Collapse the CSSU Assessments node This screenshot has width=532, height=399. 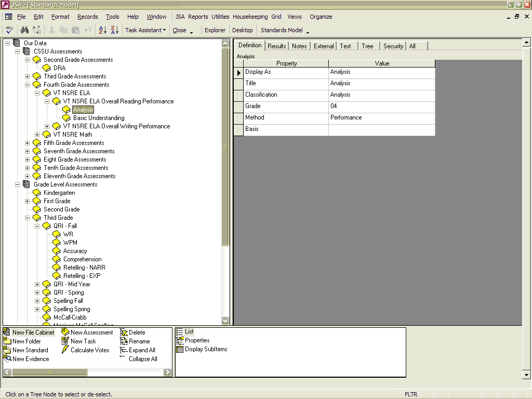17,51
